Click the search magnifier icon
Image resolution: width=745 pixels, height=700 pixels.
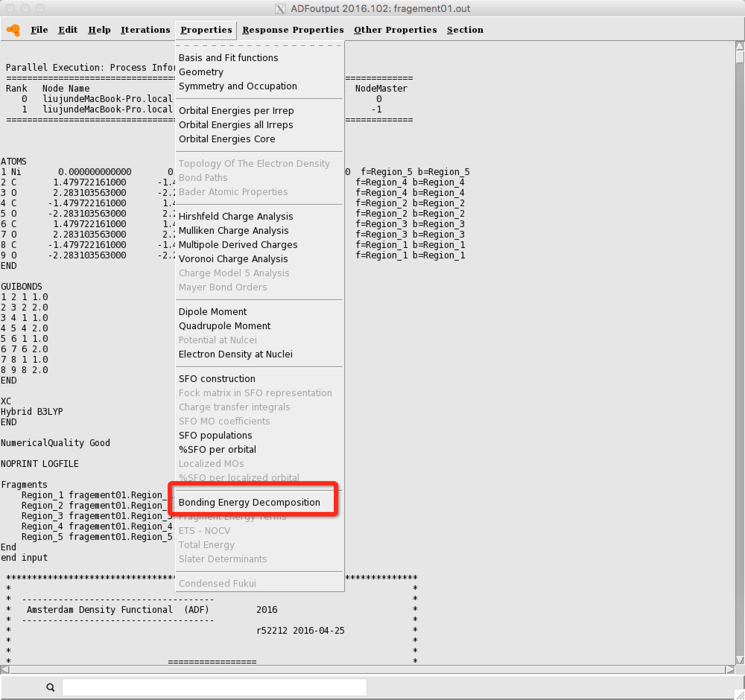(50, 687)
